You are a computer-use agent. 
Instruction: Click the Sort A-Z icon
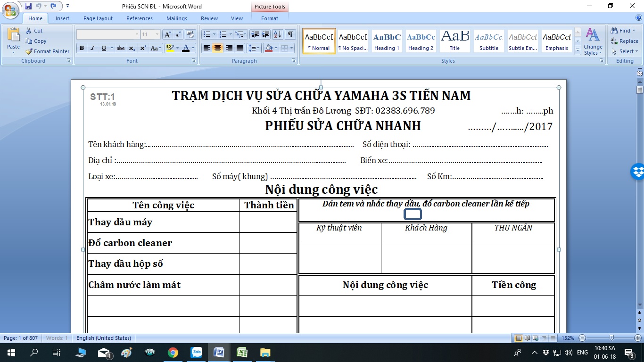coord(278,34)
